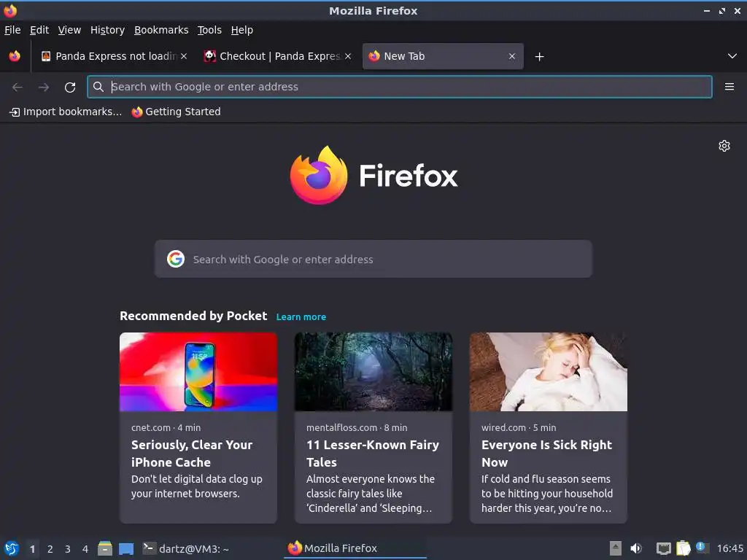Open the View menu
The image size is (747, 560).
click(x=69, y=30)
